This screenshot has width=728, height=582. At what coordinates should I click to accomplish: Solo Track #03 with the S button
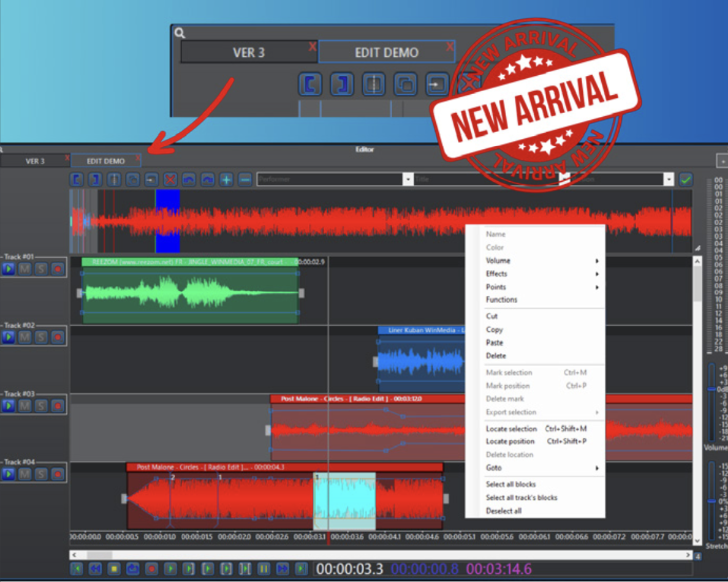tap(41, 406)
